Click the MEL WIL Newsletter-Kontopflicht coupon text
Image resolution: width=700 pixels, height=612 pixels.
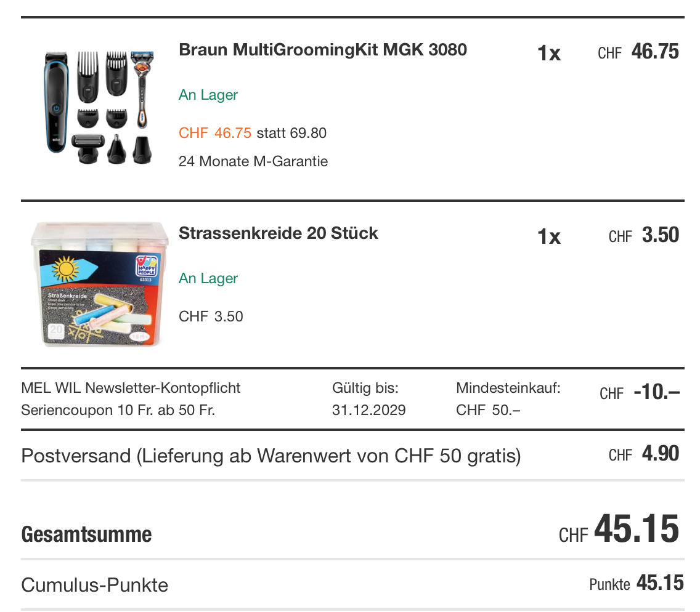click(131, 389)
